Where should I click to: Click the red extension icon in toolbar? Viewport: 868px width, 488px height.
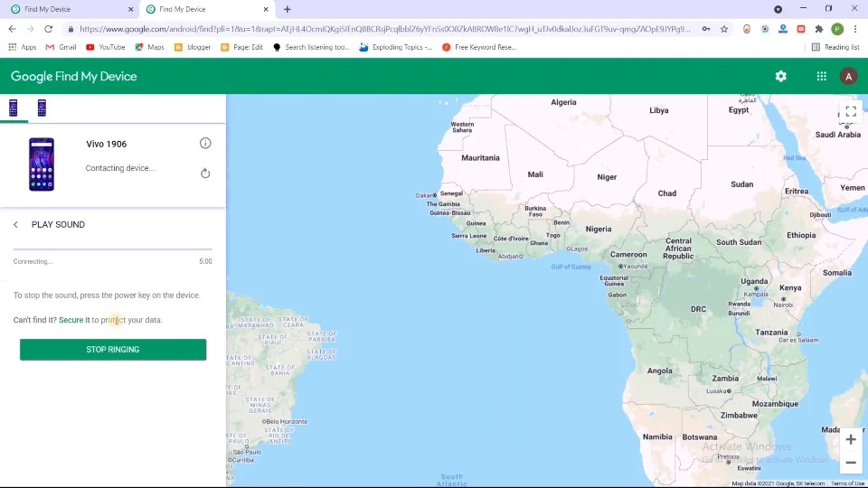pyautogui.click(x=800, y=29)
